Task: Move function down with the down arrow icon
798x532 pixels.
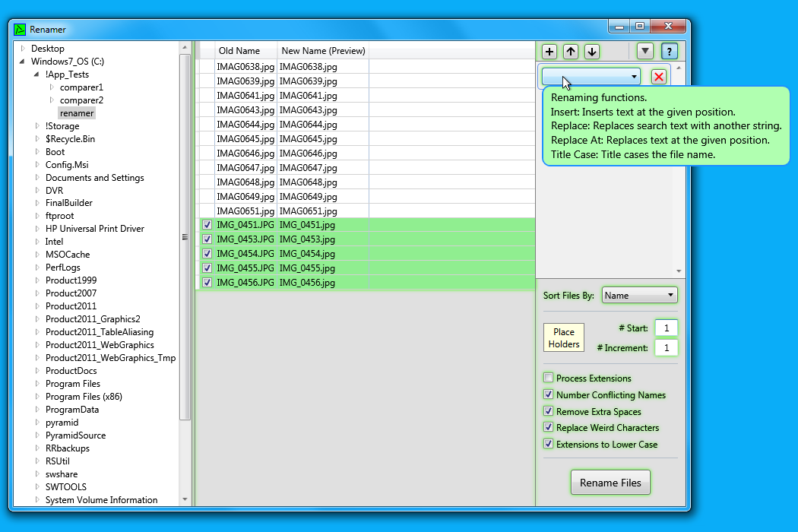Action: tap(592, 52)
